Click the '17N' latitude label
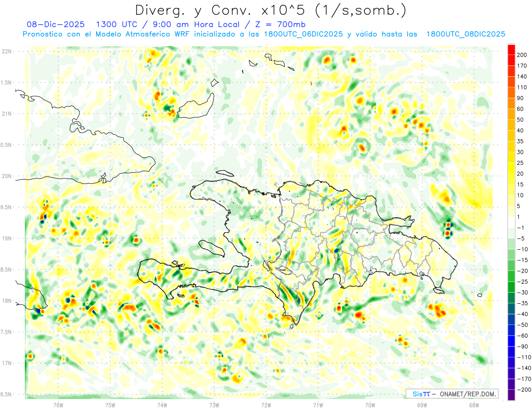 (7, 363)
